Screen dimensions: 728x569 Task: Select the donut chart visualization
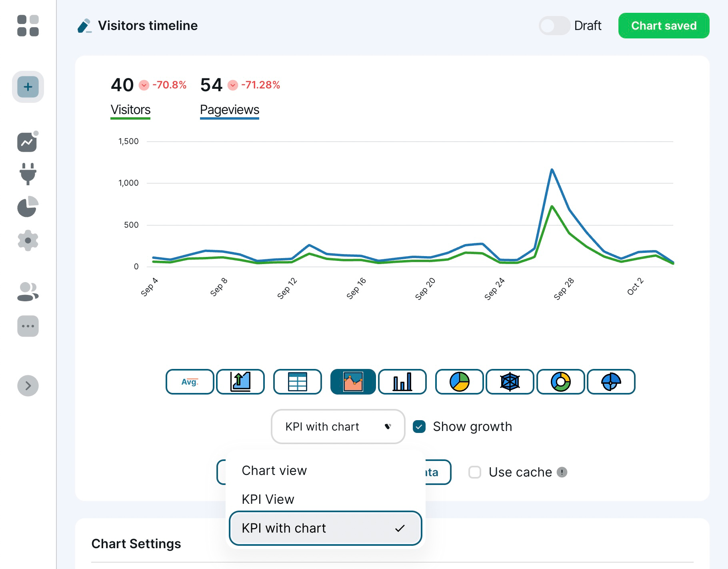pos(560,382)
